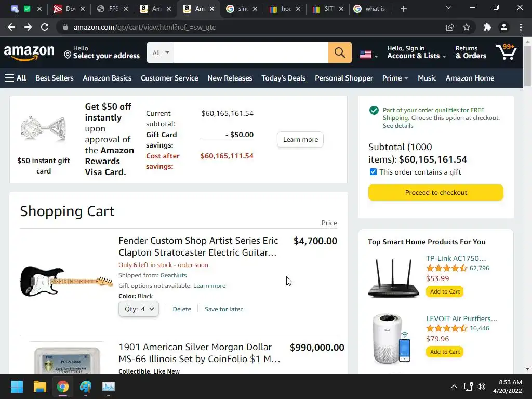This screenshot has height=399, width=532.
Task: Reload the page
Action: (x=45, y=27)
